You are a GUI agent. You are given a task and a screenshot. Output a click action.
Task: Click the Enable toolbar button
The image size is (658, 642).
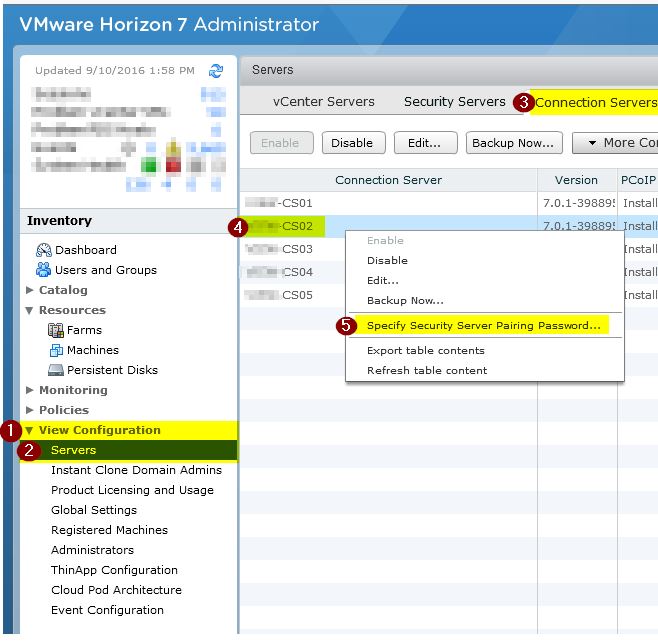tap(282, 143)
